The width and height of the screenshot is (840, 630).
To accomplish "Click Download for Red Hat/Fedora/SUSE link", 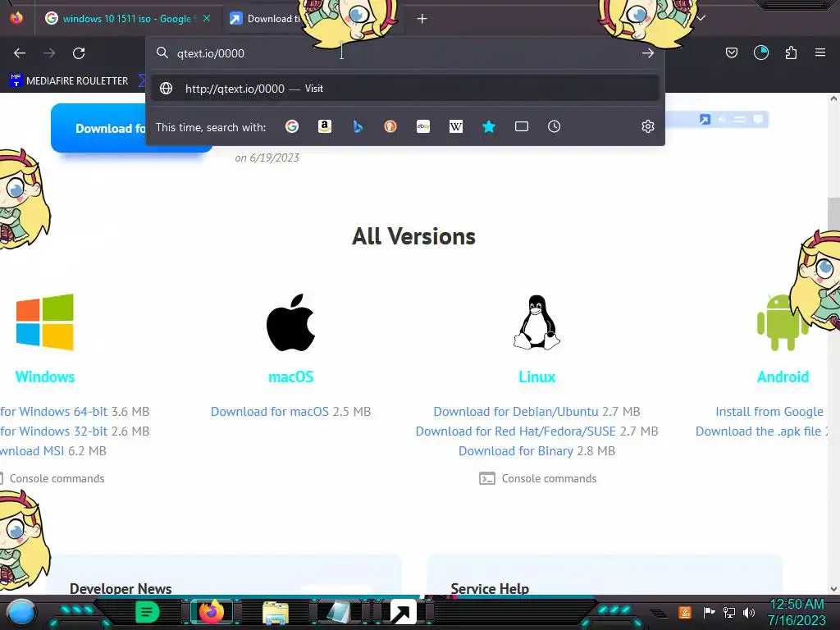I will 516,431.
